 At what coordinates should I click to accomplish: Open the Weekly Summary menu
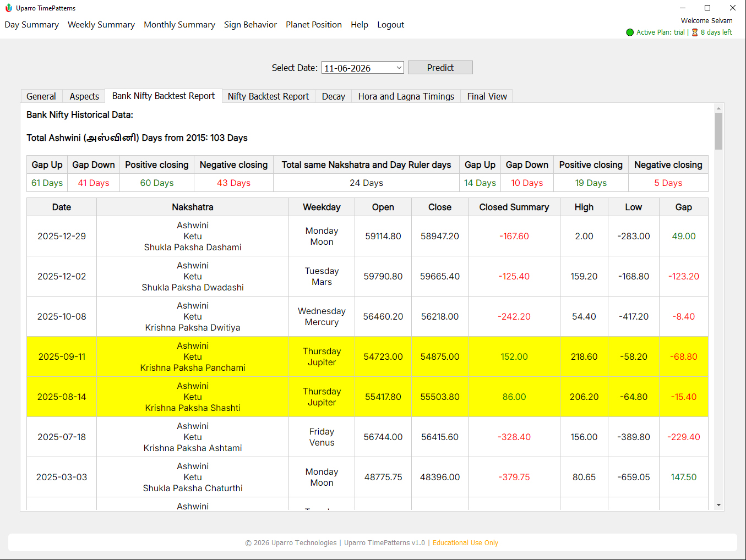(x=101, y=25)
